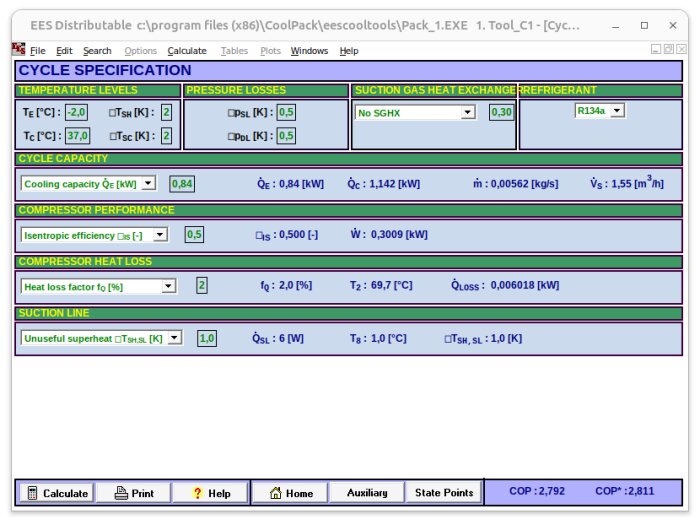The image size is (700, 525).
Task: Click the EES application icon in menu bar
Action: pos(19,49)
